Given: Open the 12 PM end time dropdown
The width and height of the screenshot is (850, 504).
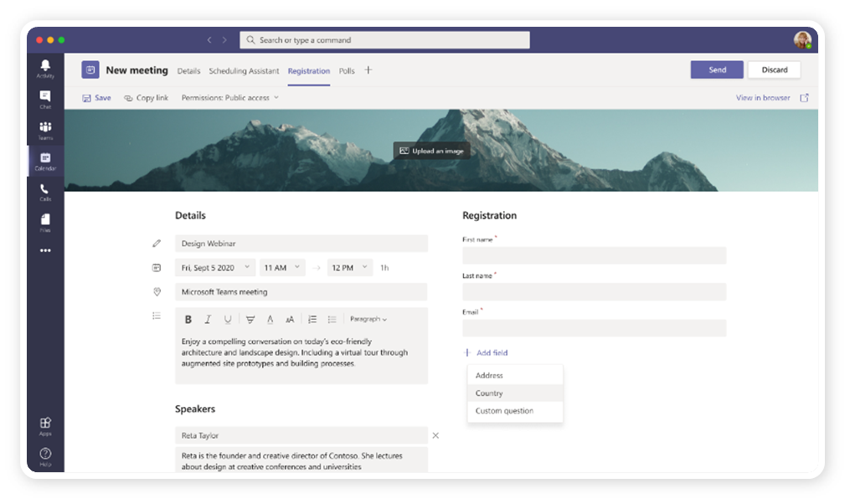Looking at the screenshot, I should (x=350, y=268).
